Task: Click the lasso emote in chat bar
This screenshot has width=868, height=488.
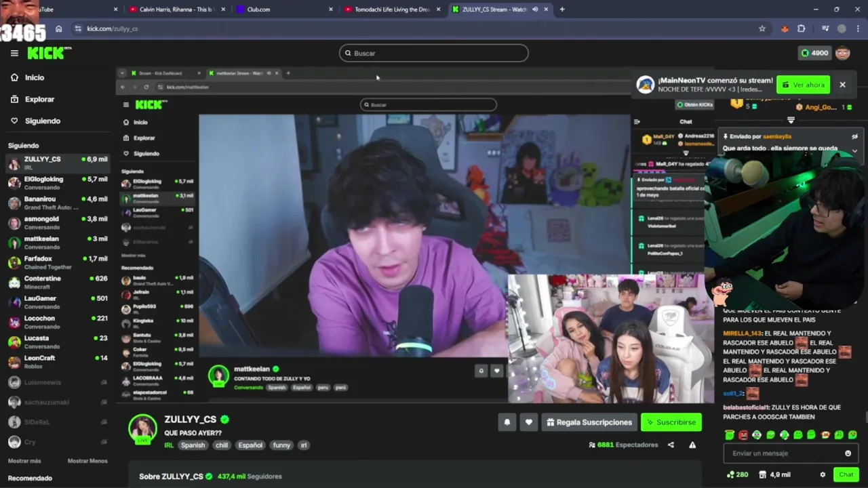Action: pos(729,435)
